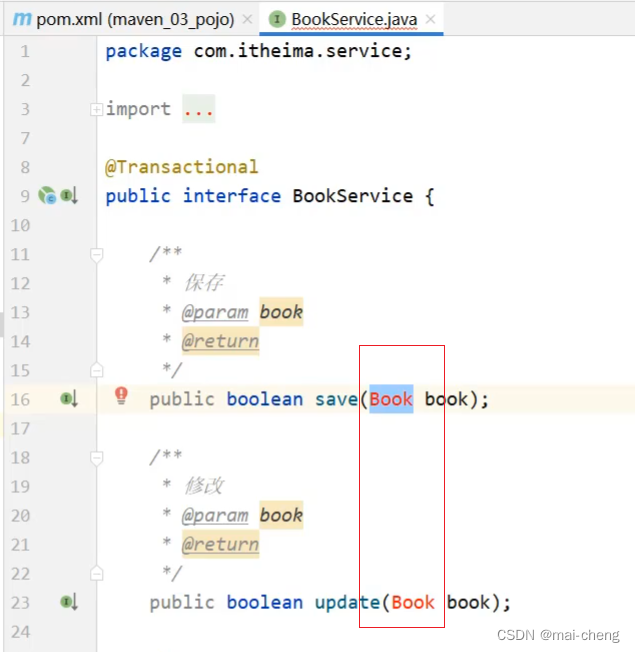Image resolution: width=635 pixels, height=652 pixels.
Task: Click the @return tag on line 21
Action: pos(220,545)
